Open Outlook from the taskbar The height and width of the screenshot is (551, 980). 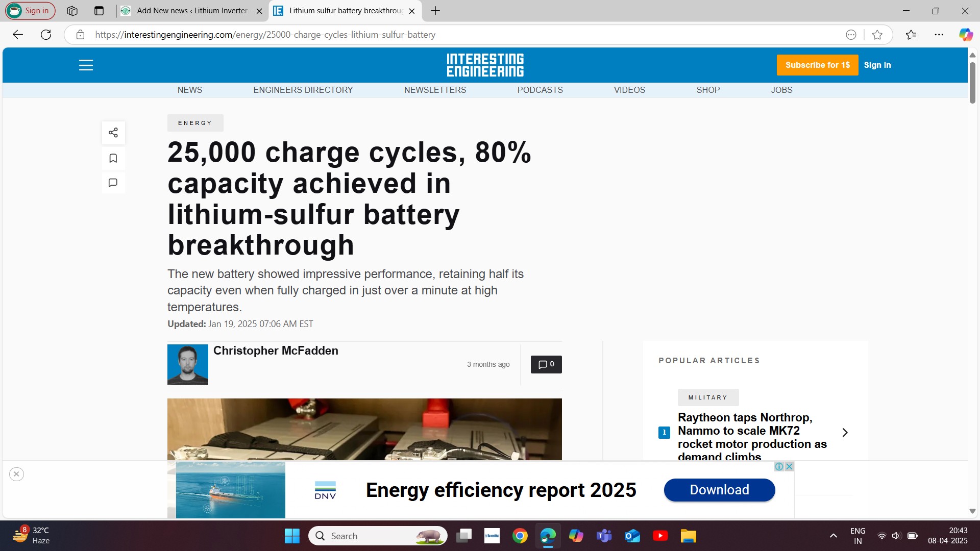[x=632, y=536]
